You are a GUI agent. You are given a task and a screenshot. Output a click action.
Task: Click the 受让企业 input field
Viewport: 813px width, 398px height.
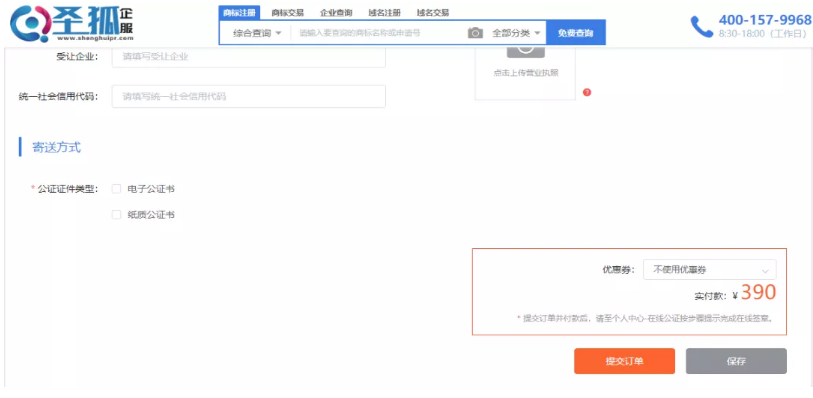click(x=248, y=57)
